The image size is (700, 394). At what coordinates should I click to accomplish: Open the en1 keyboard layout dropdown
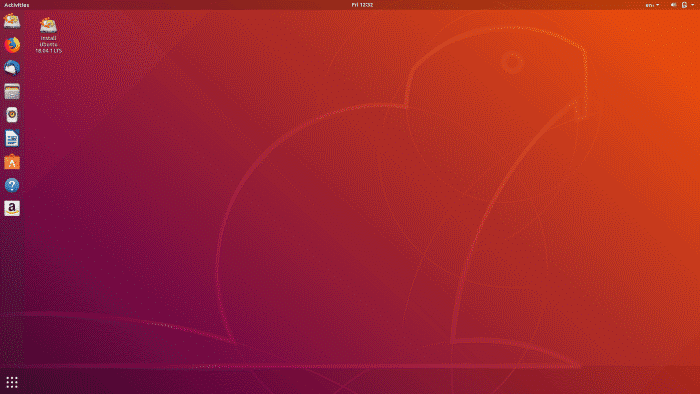click(652, 5)
